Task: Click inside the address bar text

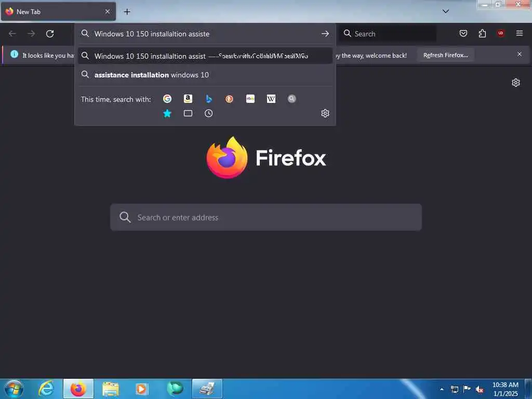Action: coord(152,34)
